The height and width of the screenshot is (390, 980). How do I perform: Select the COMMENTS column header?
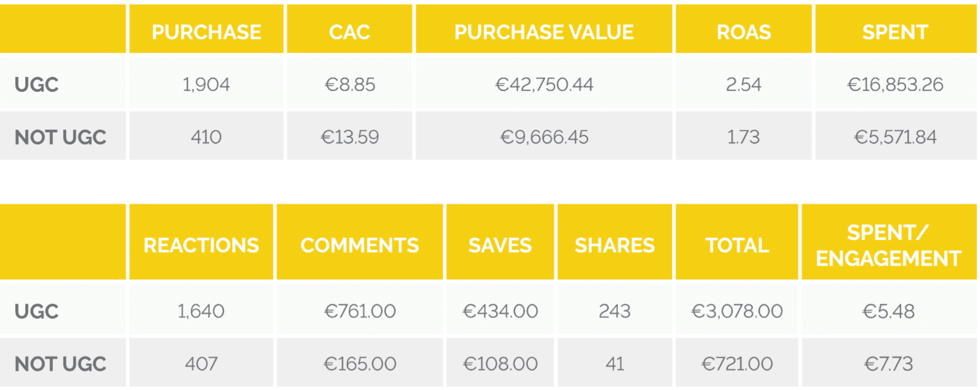coord(359,245)
